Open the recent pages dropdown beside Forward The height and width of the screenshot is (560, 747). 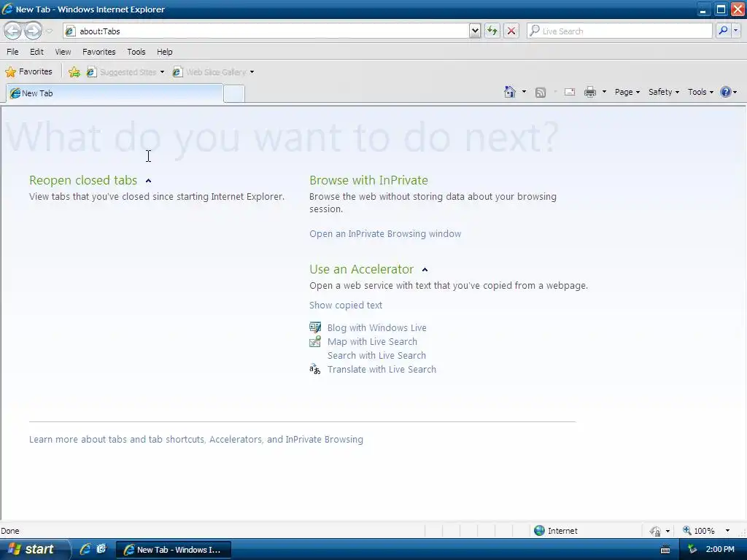point(49,31)
